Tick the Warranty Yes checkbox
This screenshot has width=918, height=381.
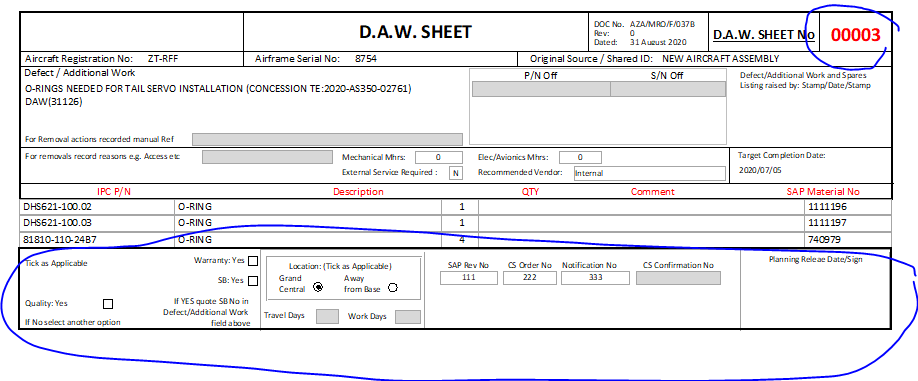(x=253, y=261)
